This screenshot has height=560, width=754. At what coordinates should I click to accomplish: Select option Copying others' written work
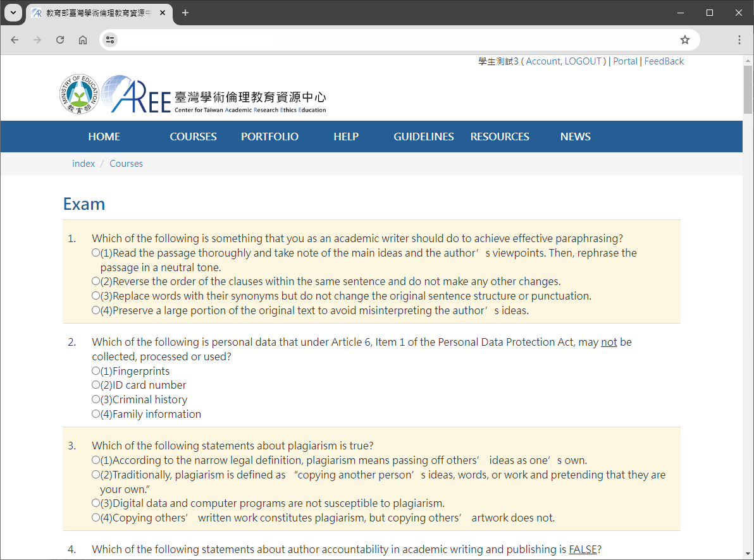96,517
